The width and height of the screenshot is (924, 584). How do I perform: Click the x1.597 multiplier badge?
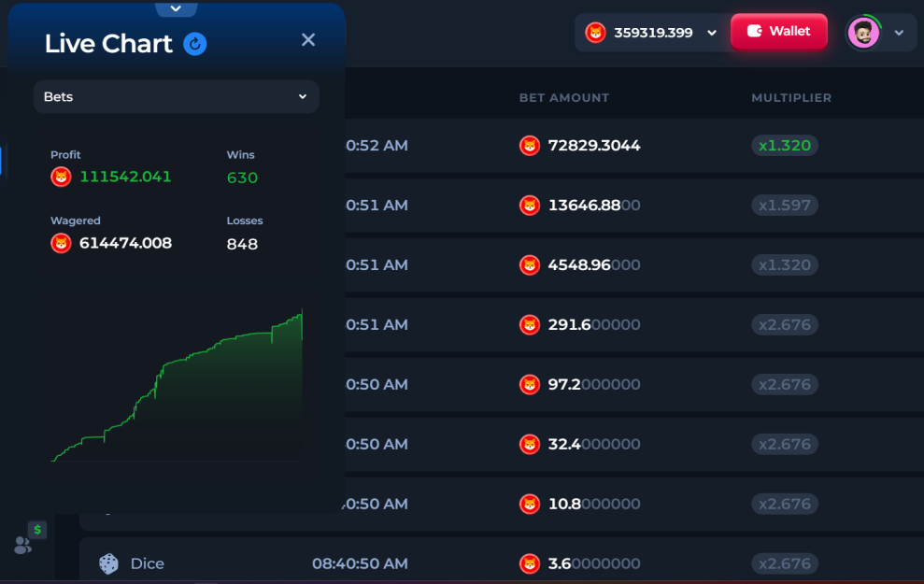tap(785, 205)
